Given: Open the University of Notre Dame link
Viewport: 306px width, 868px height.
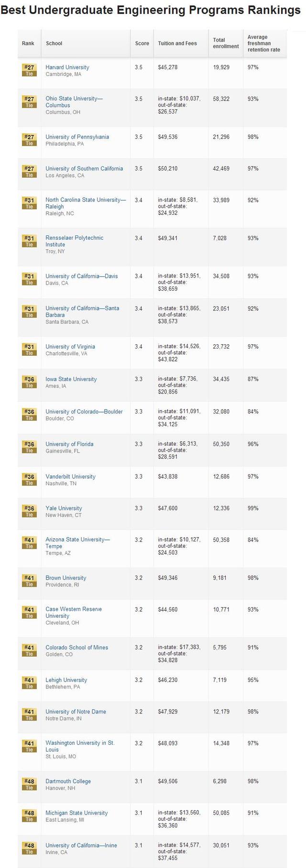Looking at the screenshot, I should (x=76, y=711).
